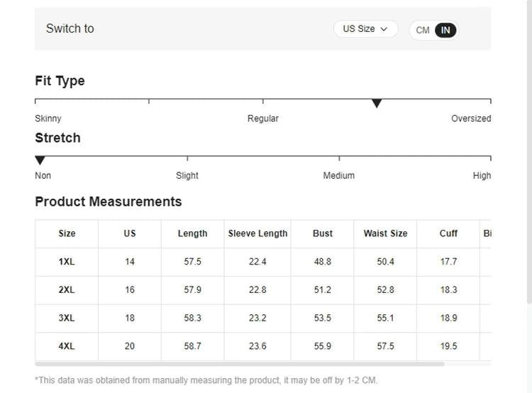This screenshot has height=393, width=532.
Task: Click the Sleeve Length column header
Action: click(257, 233)
